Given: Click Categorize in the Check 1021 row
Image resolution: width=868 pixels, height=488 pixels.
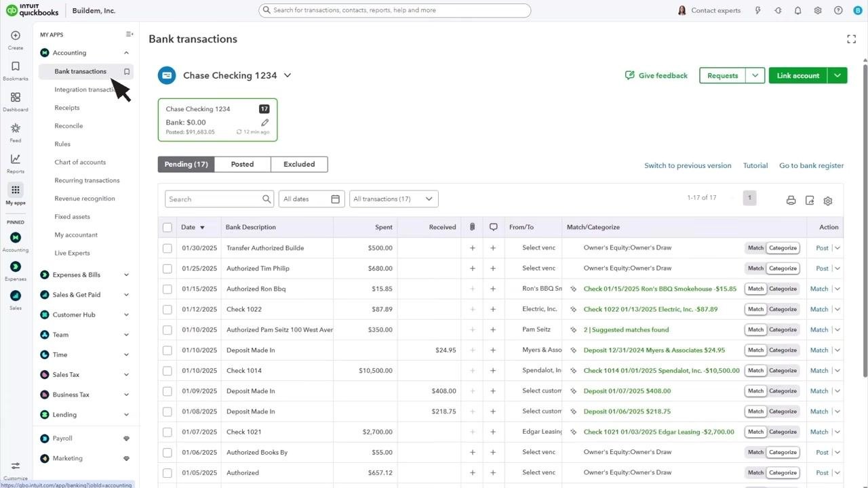Looking at the screenshot, I should [783, 432].
